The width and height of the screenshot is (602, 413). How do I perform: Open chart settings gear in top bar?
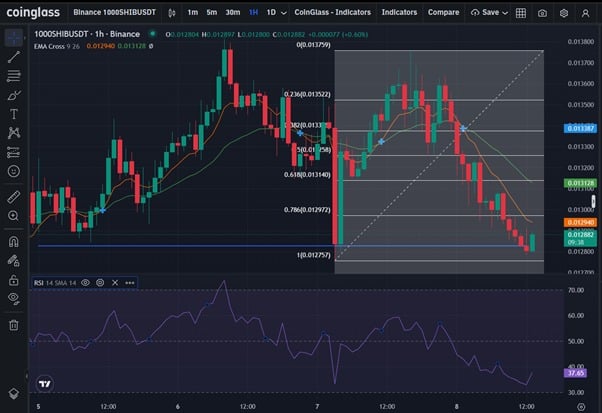click(564, 13)
